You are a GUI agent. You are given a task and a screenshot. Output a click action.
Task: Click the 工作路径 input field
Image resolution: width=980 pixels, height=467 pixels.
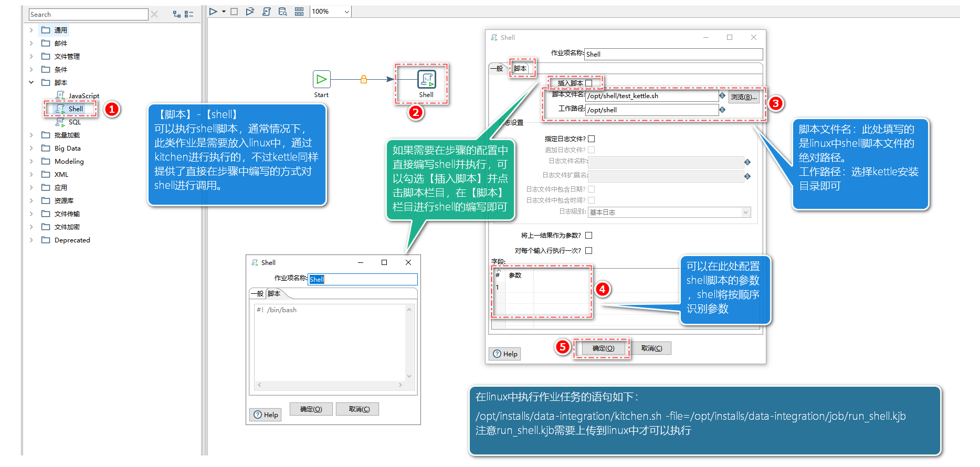pos(652,110)
